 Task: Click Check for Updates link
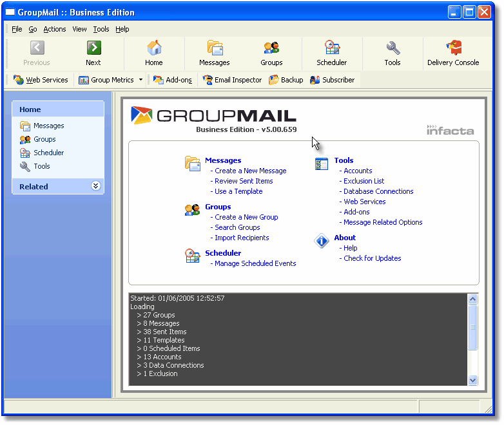point(373,258)
